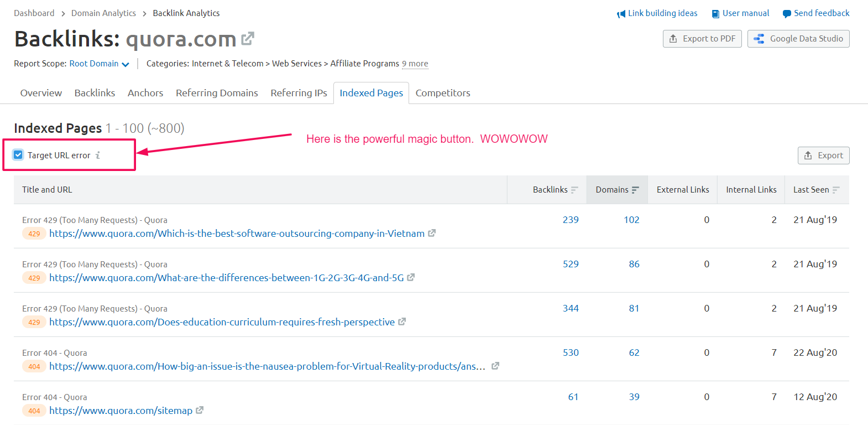Click backlinks count 529

pyautogui.click(x=571, y=264)
